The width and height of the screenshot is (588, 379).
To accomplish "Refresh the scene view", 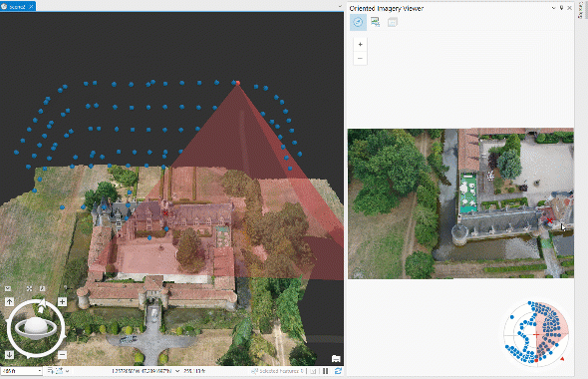I will tap(338, 371).
